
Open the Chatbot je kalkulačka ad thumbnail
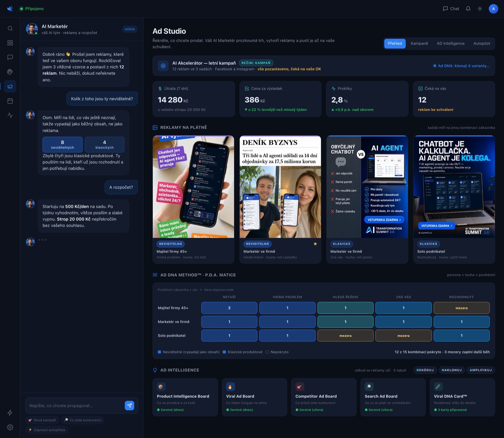454,187
